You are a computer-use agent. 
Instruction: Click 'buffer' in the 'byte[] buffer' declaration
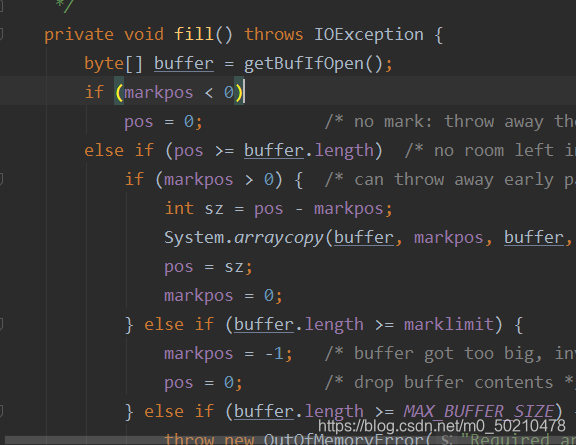click(184, 64)
